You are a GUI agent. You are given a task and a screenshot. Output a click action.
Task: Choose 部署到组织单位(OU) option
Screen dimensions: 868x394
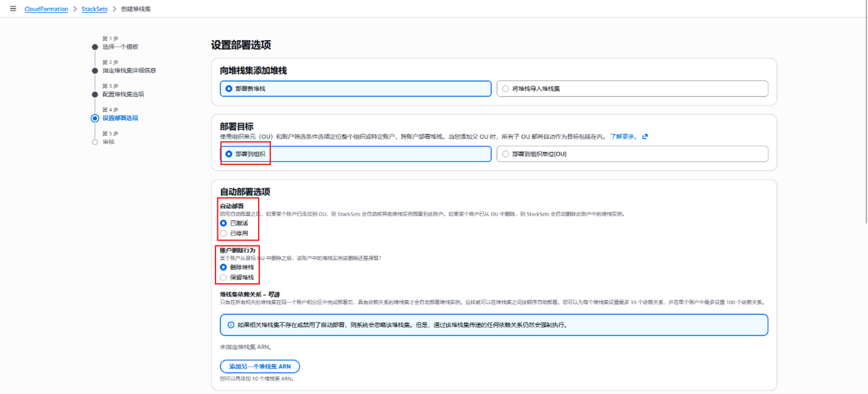click(x=506, y=154)
